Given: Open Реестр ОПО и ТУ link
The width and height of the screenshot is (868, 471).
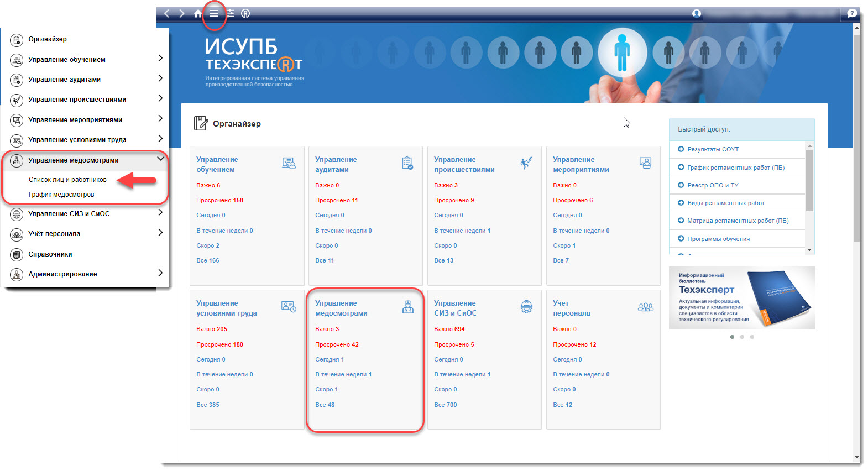Looking at the screenshot, I should [x=713, y=185].
